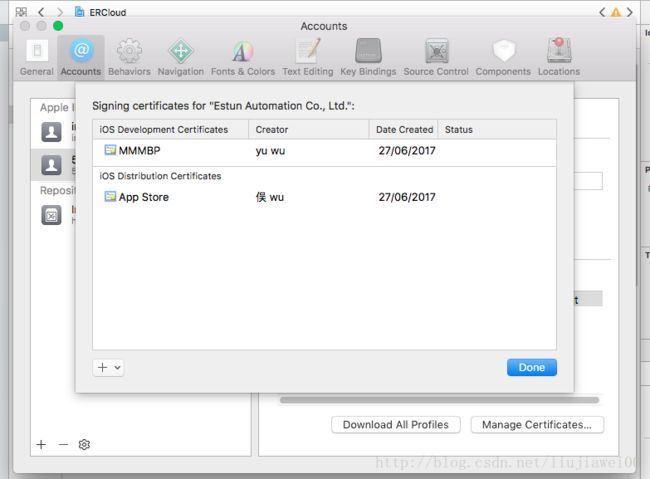Image resolution: width=650 pixels, height=479 pixels.
Task: Go back with the left chevron
Action: tap(41, 12)
